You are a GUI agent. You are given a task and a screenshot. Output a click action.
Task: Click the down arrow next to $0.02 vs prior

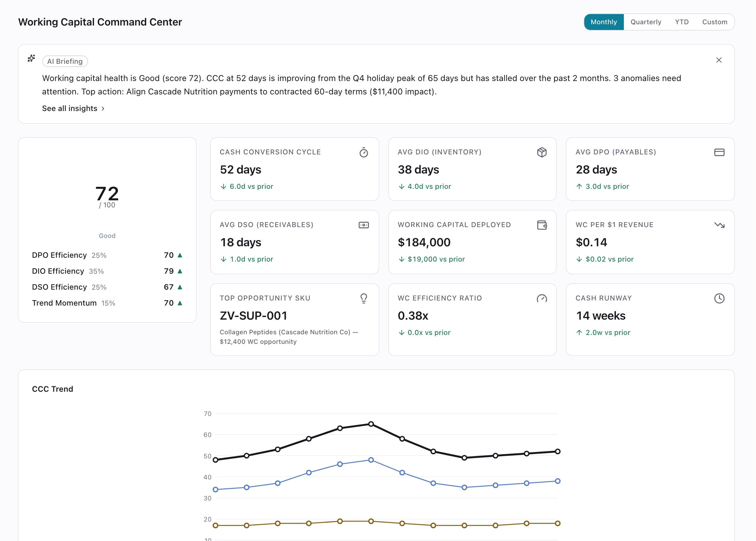pyautogui.click(x=579, y=259)
